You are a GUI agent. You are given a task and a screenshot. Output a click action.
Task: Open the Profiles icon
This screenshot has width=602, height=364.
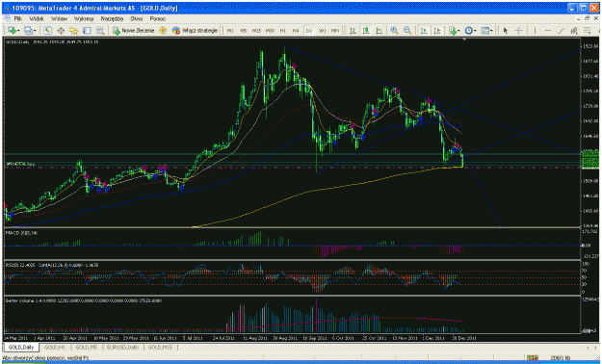point(28,31)
